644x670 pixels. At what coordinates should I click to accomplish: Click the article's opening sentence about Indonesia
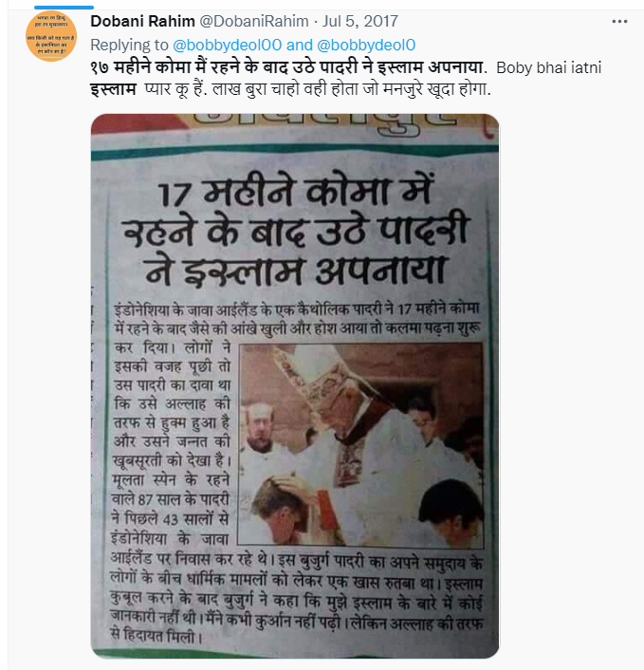pyautogui.click(x=297, y=318)
